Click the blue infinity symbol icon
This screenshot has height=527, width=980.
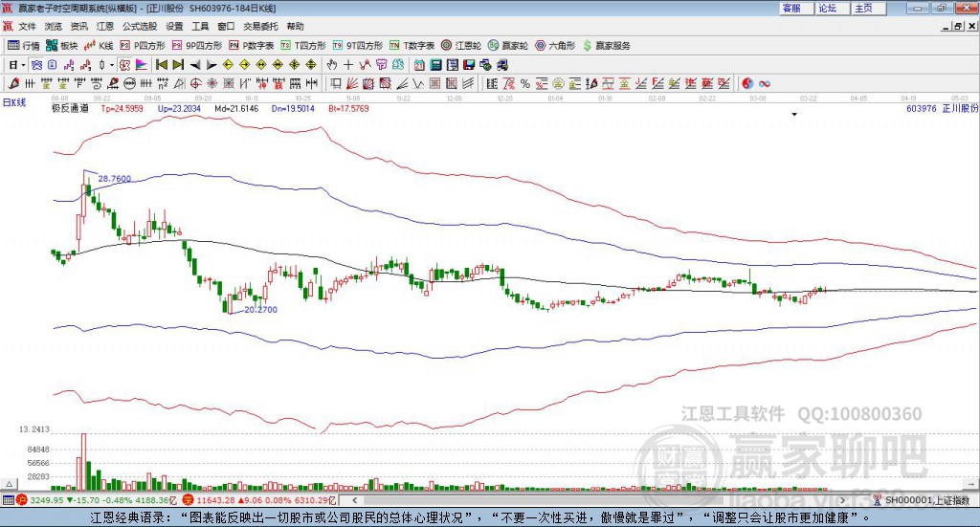click(765, 83)
